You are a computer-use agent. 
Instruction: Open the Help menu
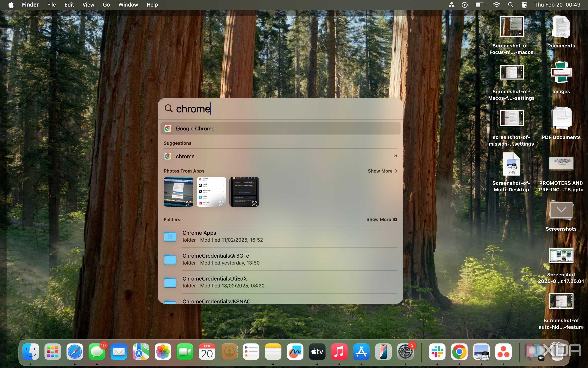coord(152,5)
